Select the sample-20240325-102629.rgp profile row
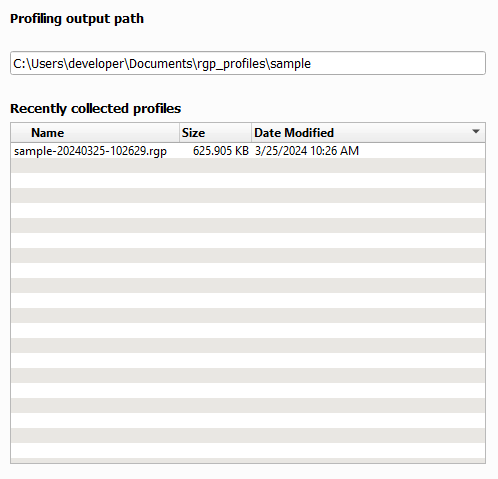Screen dimensions: 498x479 pos(248,151)
